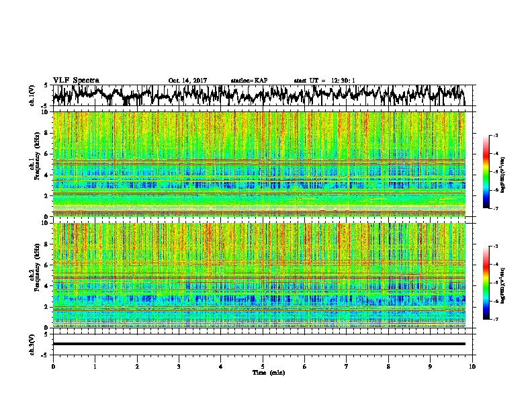Screen dimensions: 532x411
Task: Click the "VLF Spectra" plot title
Action: (x=76, y=81)
